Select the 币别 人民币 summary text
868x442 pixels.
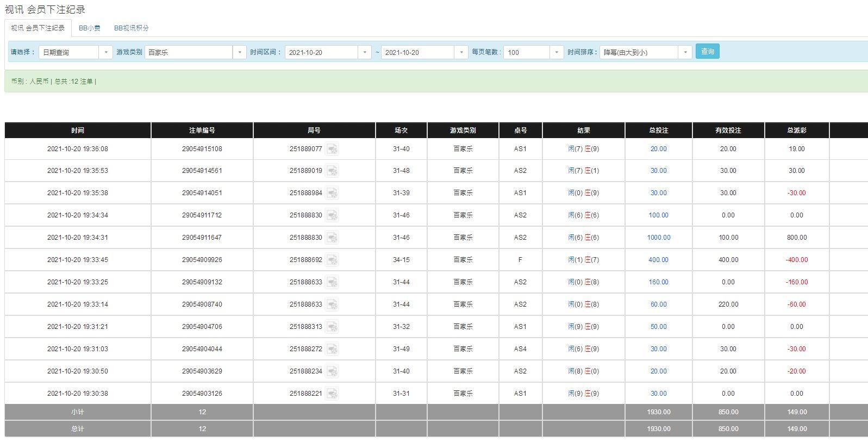(x=30, y=82)
